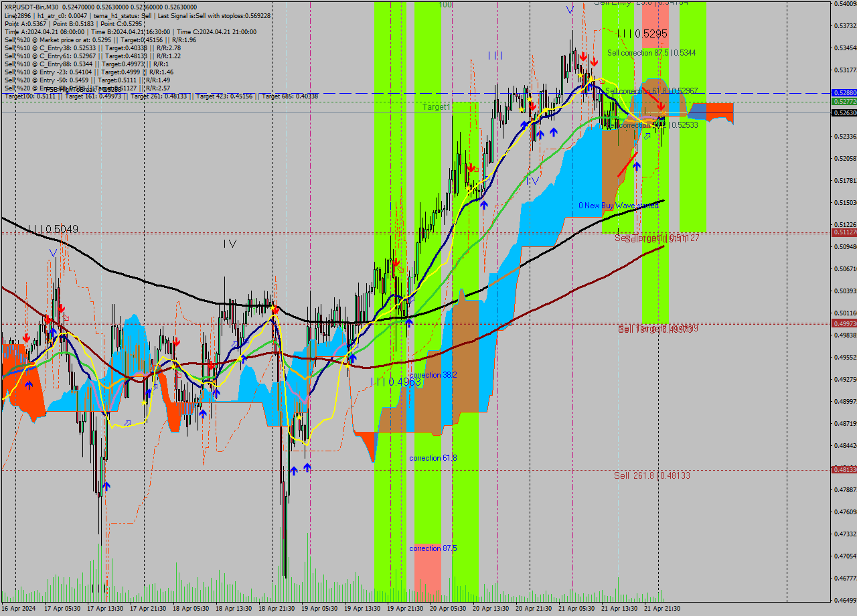Click the 0.54095 price axis value
Screen dimensions: 857x616
[x=844, y=4]
